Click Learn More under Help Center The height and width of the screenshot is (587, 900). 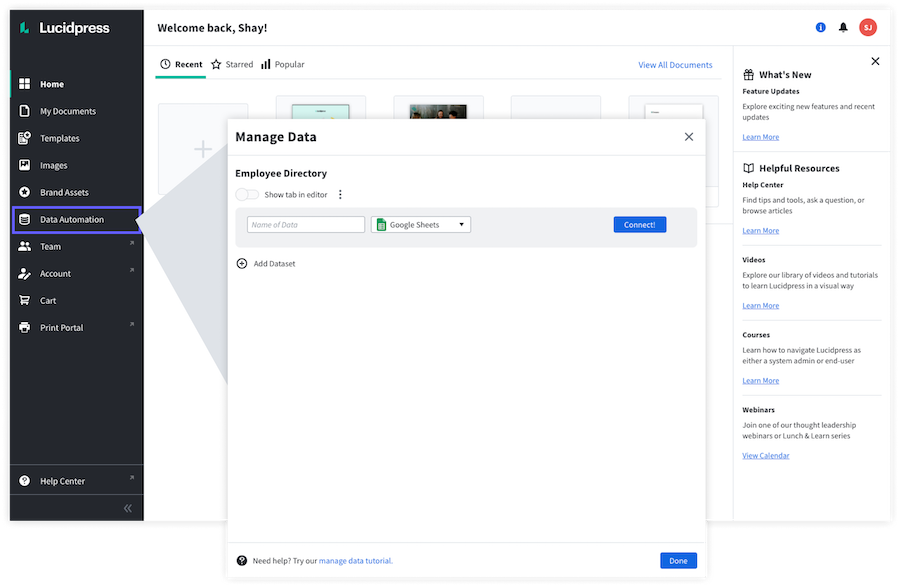(x=761, y=231)
